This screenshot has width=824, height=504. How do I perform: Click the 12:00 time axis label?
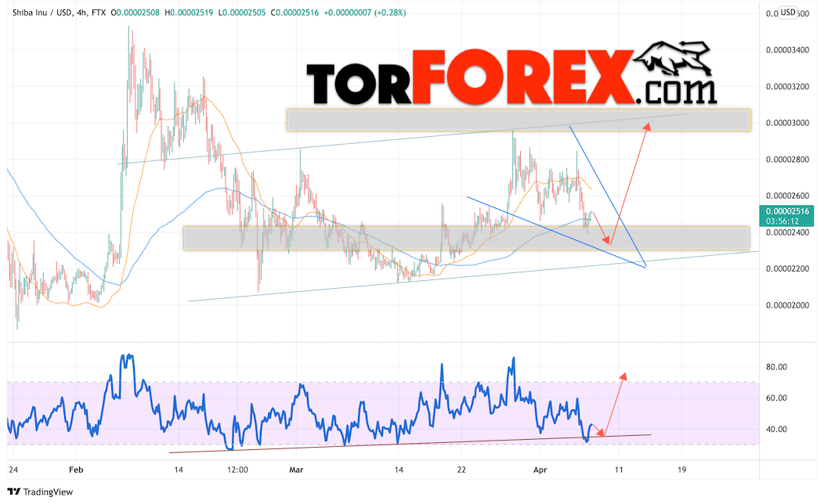point(237,470)
